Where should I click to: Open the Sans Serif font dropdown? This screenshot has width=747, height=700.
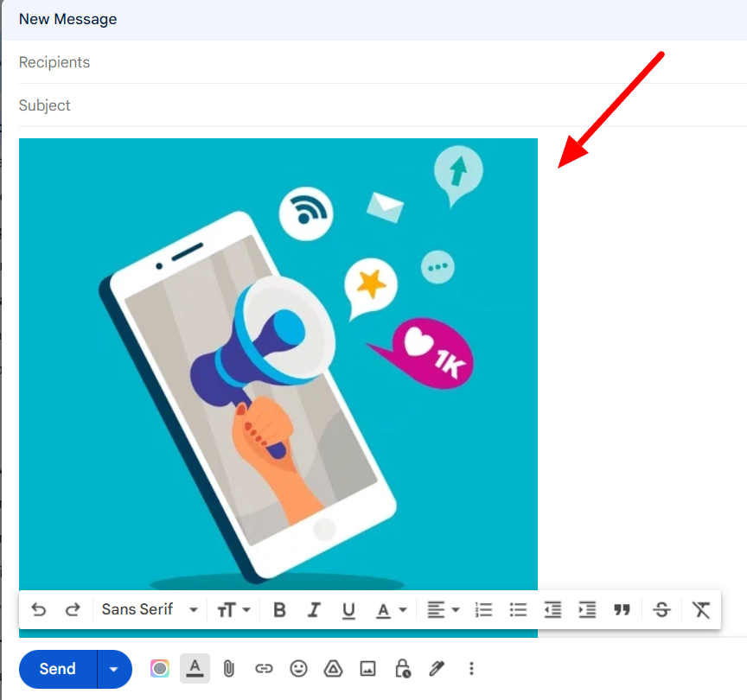[x=150, y=609]
